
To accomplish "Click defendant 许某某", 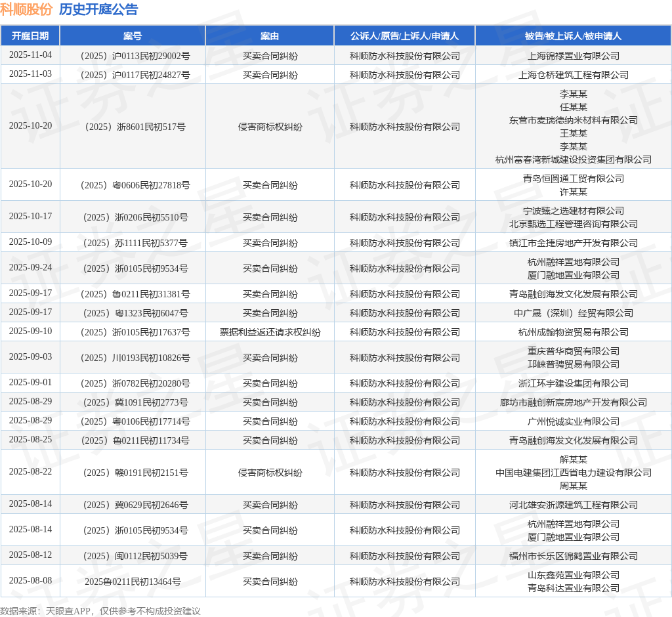I will click(x=574, y=192).
